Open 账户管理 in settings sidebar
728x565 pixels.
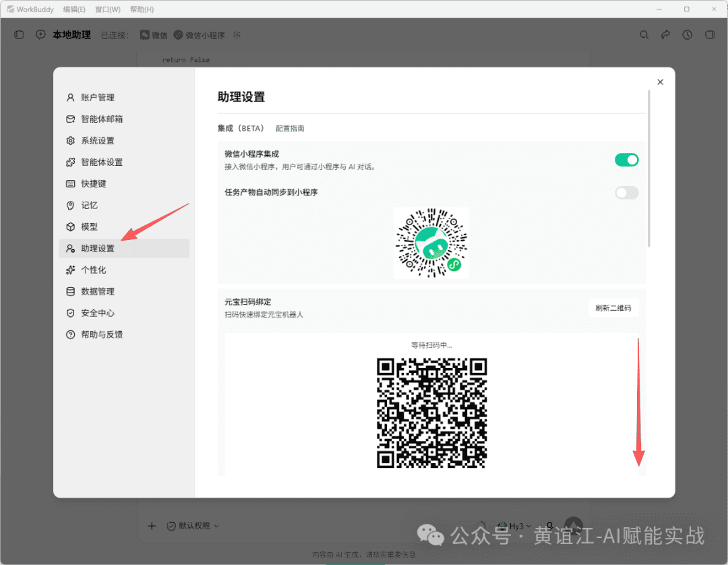tap(124, 98)
